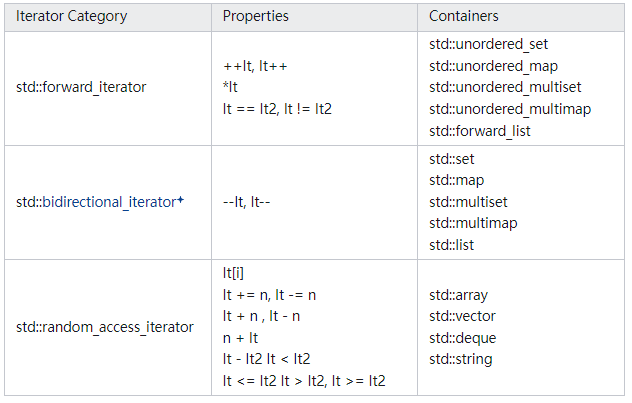Select the std::random_access_iterator cell text
The height and width of the screenshot is (403, 632).
click(x=105, y=327)
